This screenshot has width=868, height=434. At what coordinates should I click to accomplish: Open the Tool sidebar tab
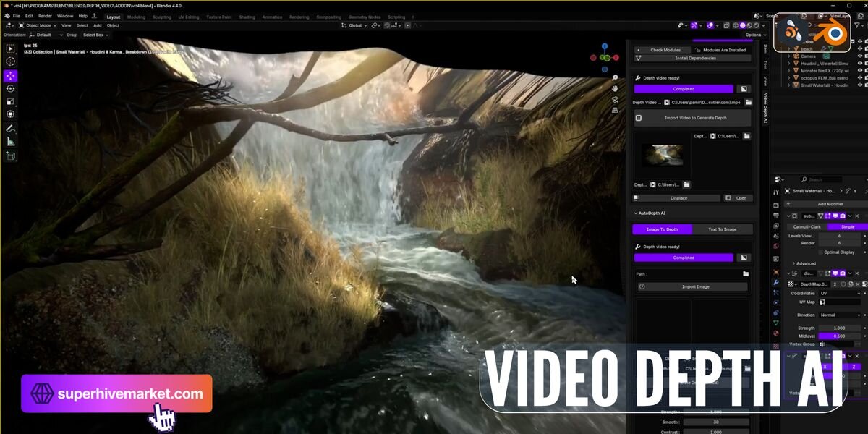click(x=765, y=64)
